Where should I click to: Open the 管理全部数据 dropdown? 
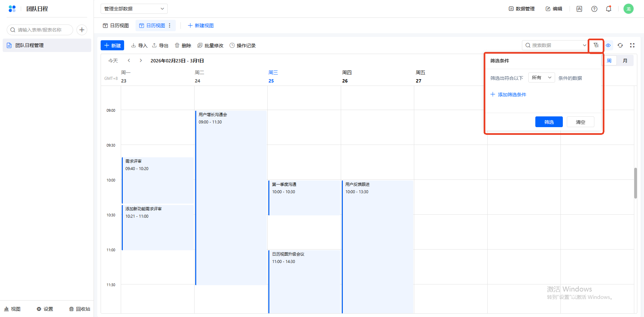[134, 9]
